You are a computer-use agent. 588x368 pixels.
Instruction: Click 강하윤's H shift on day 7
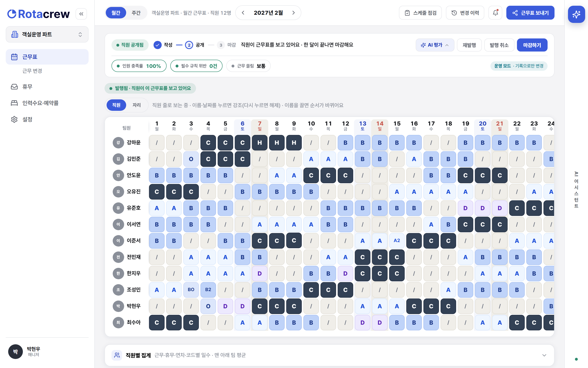coord(259,143)
